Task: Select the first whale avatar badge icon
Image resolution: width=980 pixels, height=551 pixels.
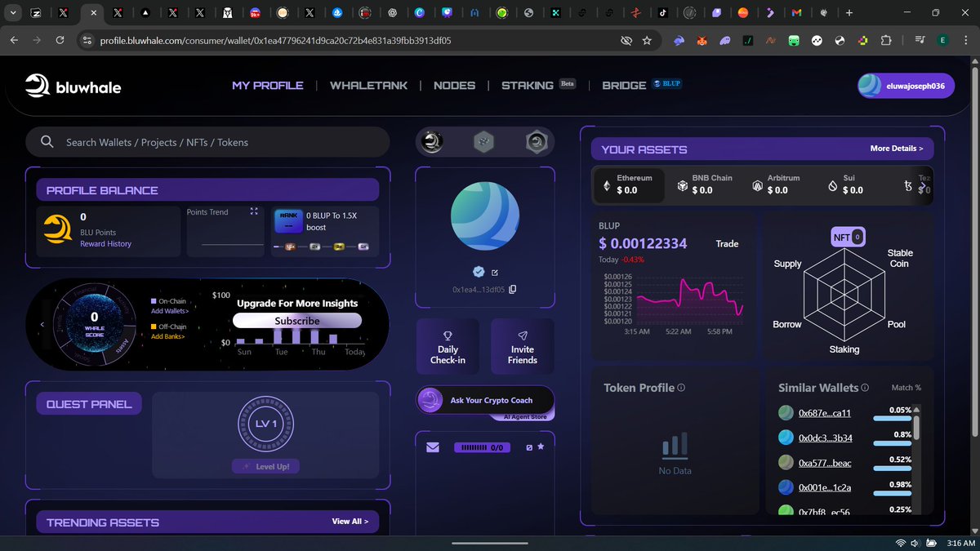Action: 431,142
